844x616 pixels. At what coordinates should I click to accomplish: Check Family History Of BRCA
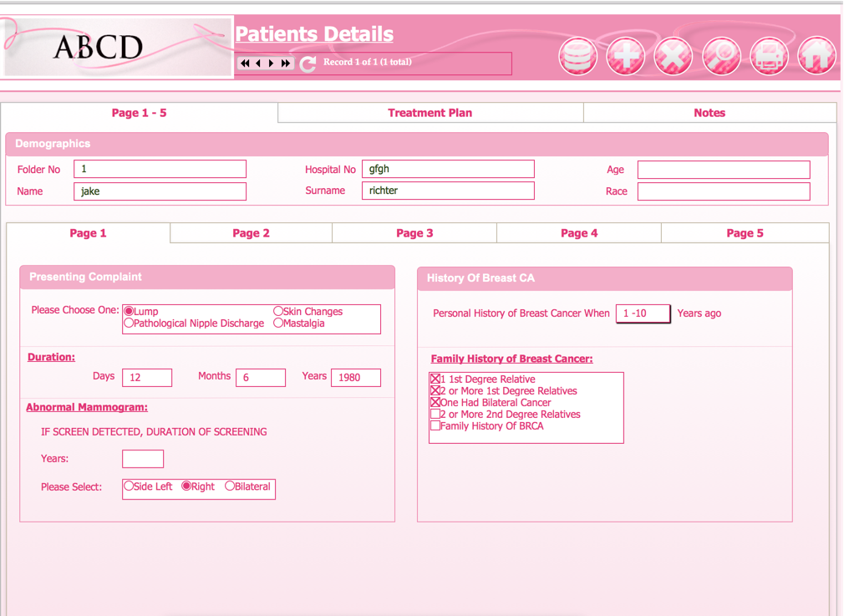(x=435, y=426)
